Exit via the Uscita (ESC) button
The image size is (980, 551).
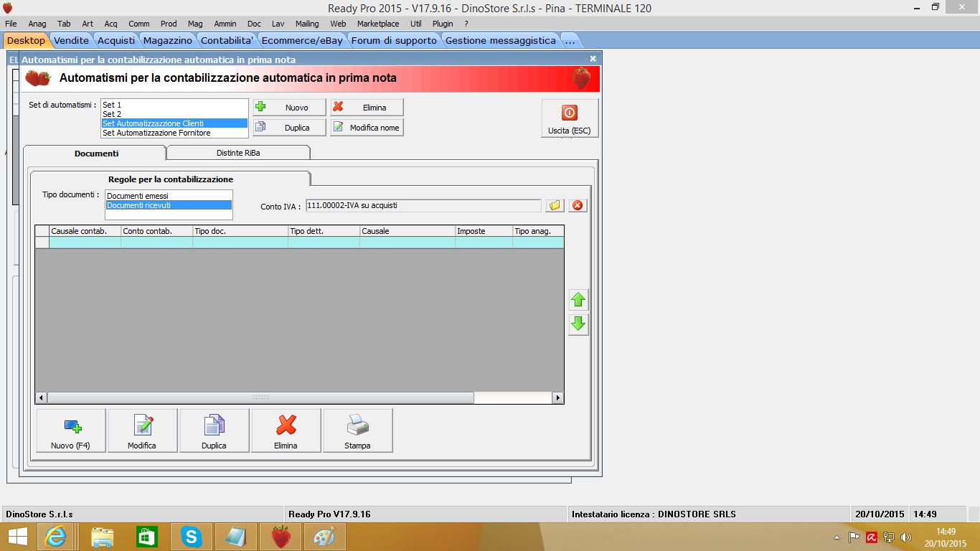point(569,118)
